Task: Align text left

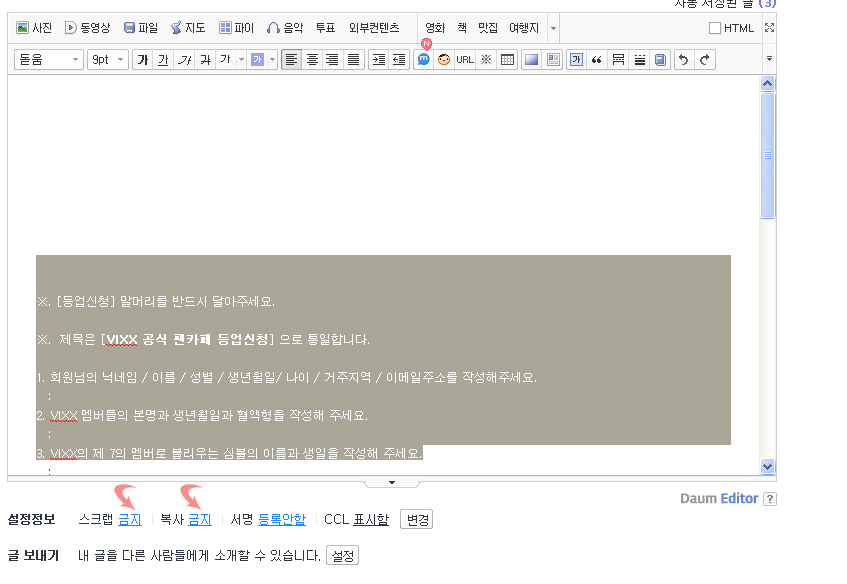Action: pyautogui.click(x=291, y=59)
